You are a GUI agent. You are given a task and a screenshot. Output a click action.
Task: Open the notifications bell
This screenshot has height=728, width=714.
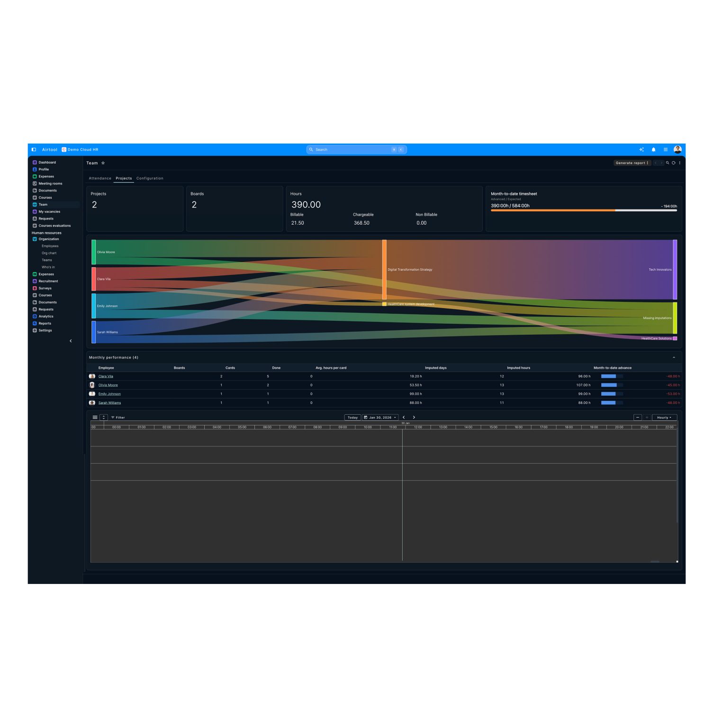point(653,150)
